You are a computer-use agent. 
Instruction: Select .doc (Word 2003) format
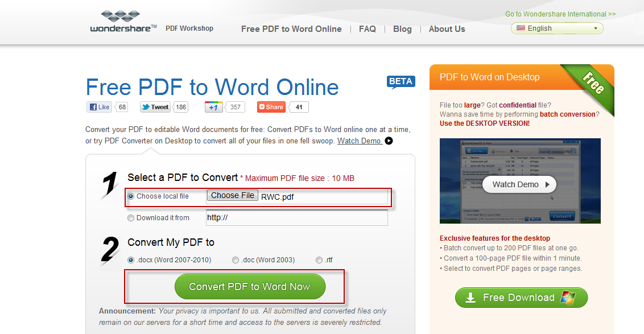[236, 260]
